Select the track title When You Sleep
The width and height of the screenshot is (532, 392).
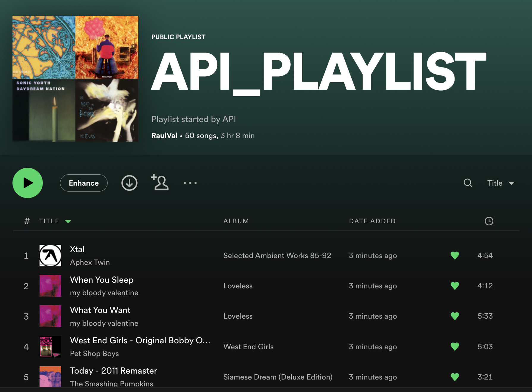(x=102, y=280)
